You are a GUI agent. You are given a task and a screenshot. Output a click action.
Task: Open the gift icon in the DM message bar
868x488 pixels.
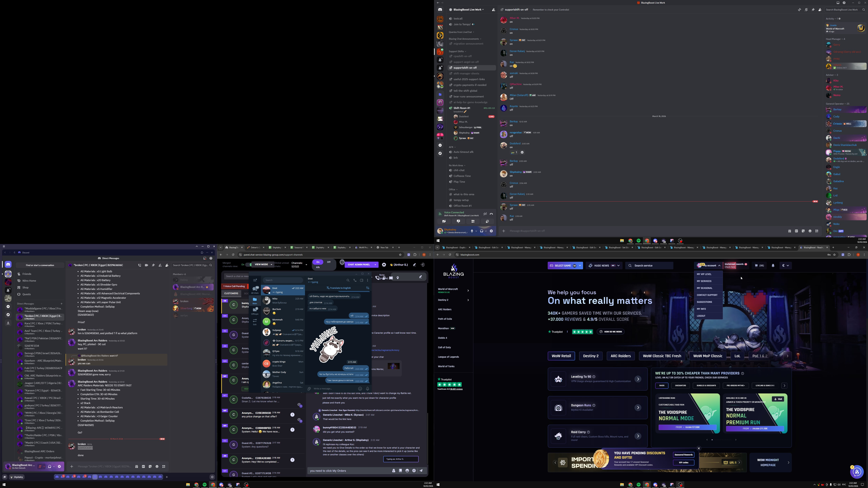tap(136, 466)
